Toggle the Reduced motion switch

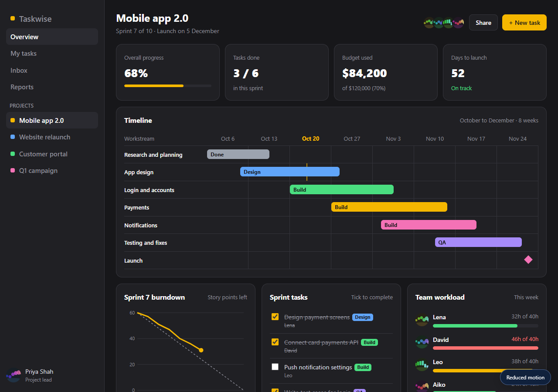pyautogui.click(x=525, y=378)
